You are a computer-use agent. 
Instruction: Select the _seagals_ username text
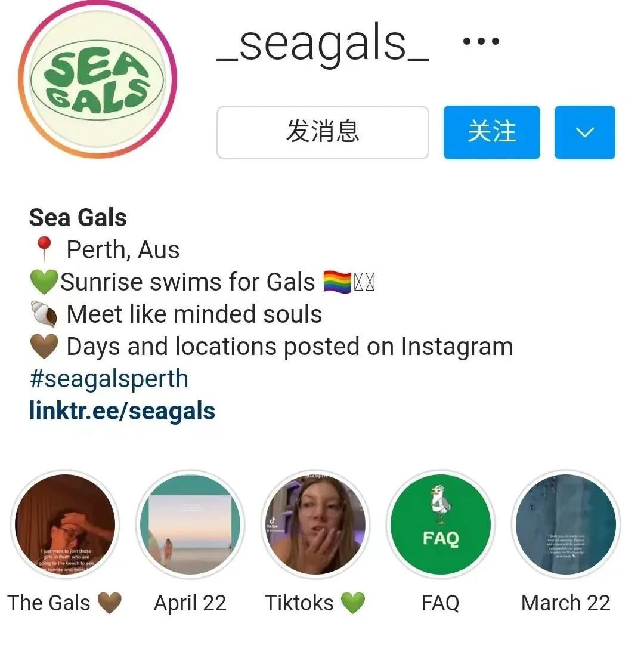323,43
